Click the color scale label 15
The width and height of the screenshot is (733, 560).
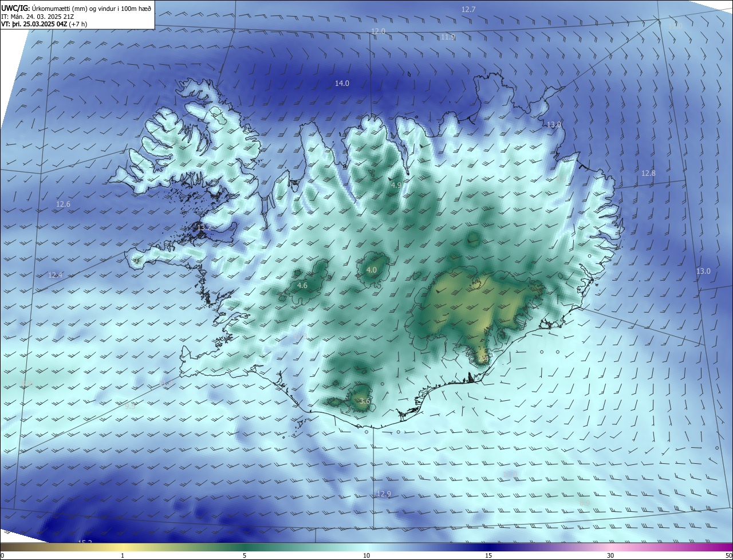(x=488, y=556)
